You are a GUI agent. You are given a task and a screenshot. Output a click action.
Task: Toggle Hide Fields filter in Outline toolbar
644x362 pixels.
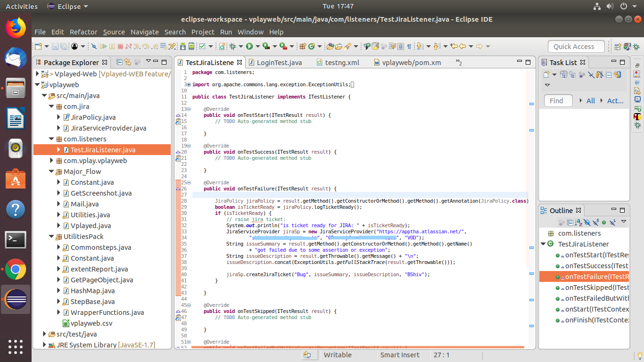click(587, 222)
